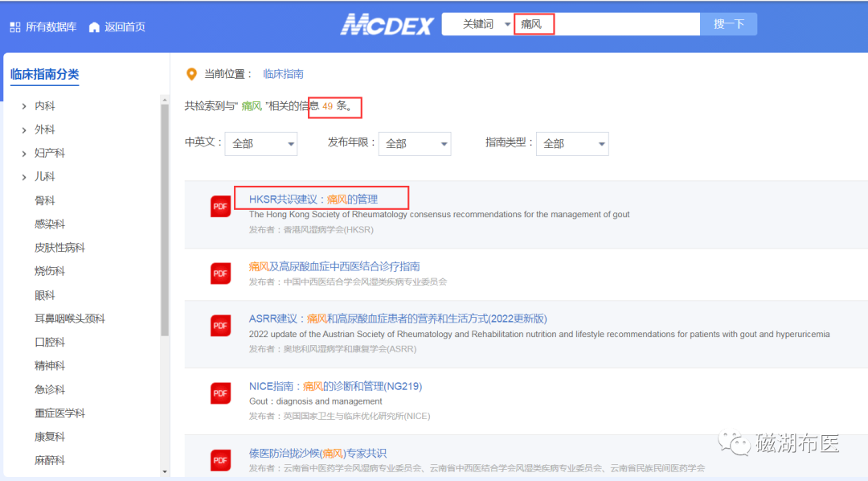Open the 中英文 filter dropdown
Image resolution: width=868 pixels, height=481 pixels.
pyautogui.click(x=260, y=144)
